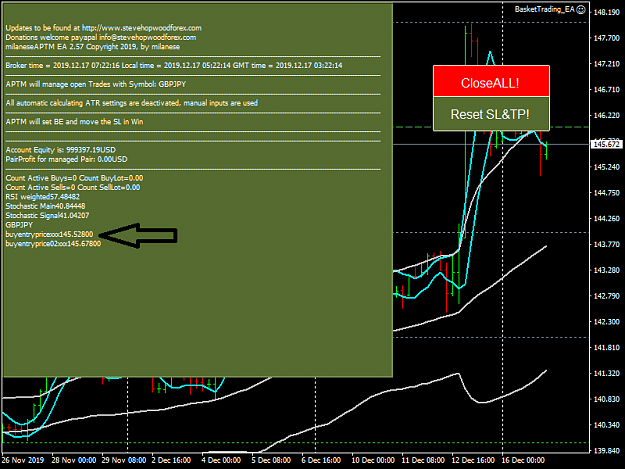Click the 4 Dec 00:00 time axis label

coord(221,460)
